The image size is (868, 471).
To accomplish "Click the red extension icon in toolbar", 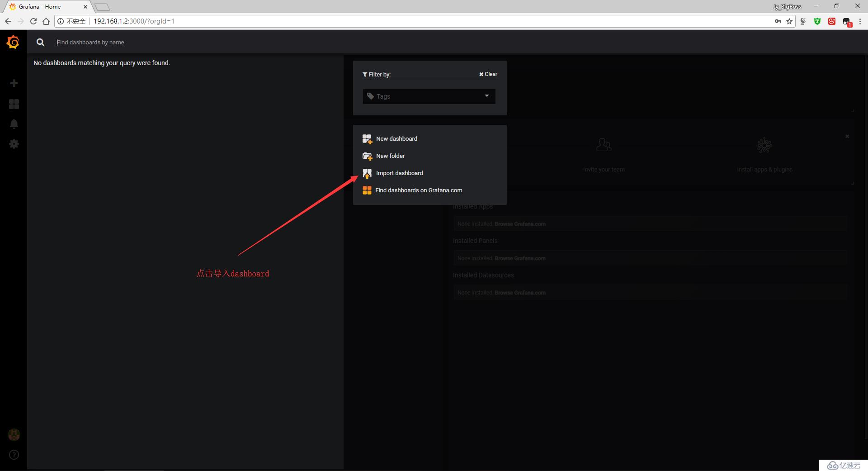I will (x=832, y=21).
